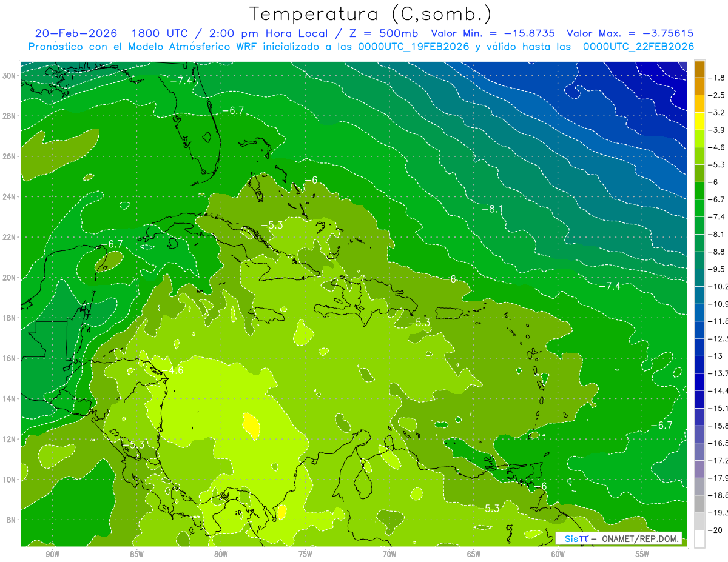Click the 14N latitude axis label
The width and height of the screenshot is (728, 562).
(10, 399)
